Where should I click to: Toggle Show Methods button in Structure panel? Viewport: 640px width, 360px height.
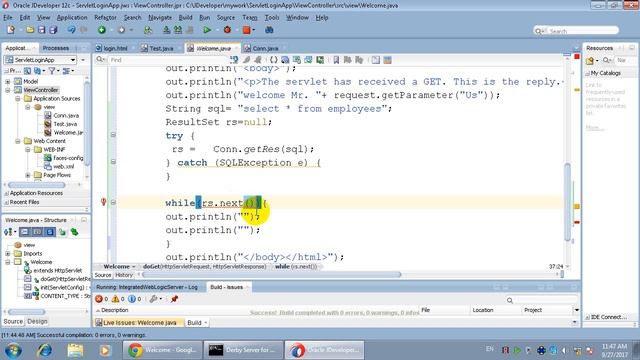[x=25, y=232]
